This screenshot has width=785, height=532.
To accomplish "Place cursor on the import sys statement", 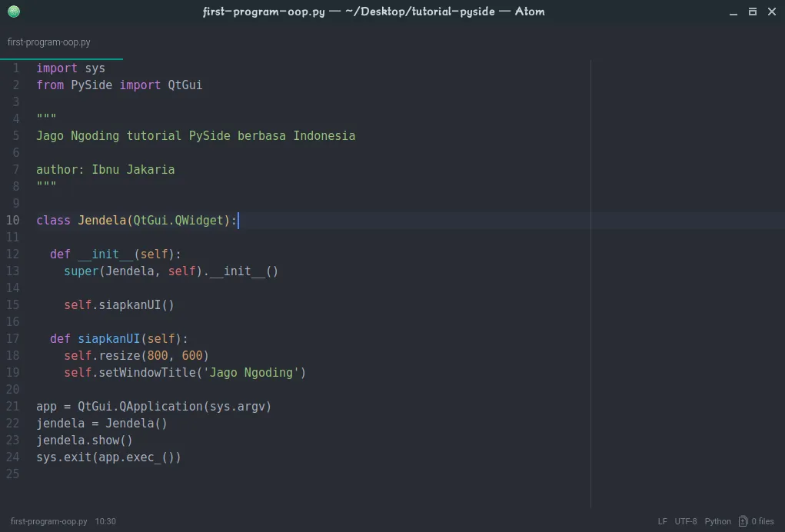I will point(69,68).
